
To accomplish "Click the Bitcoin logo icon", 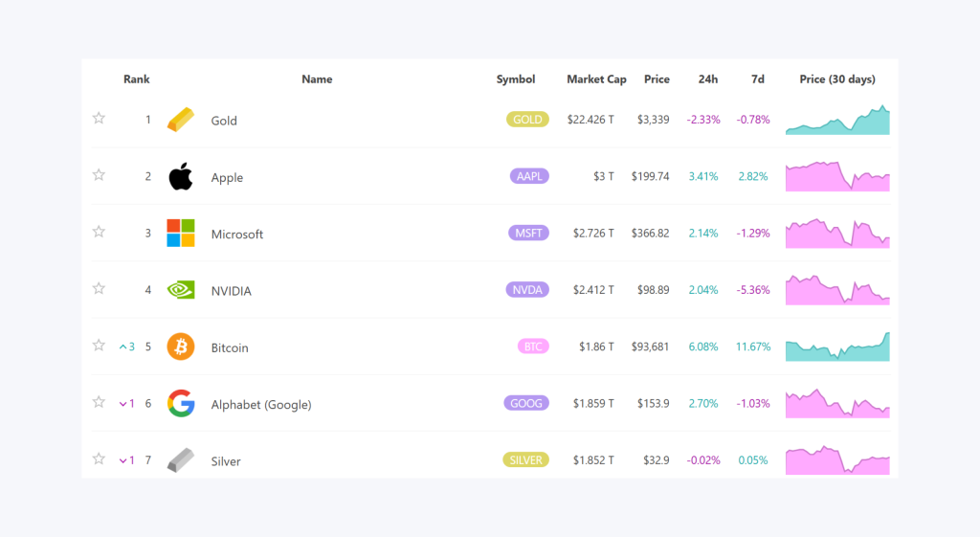I will click(181, 347).
